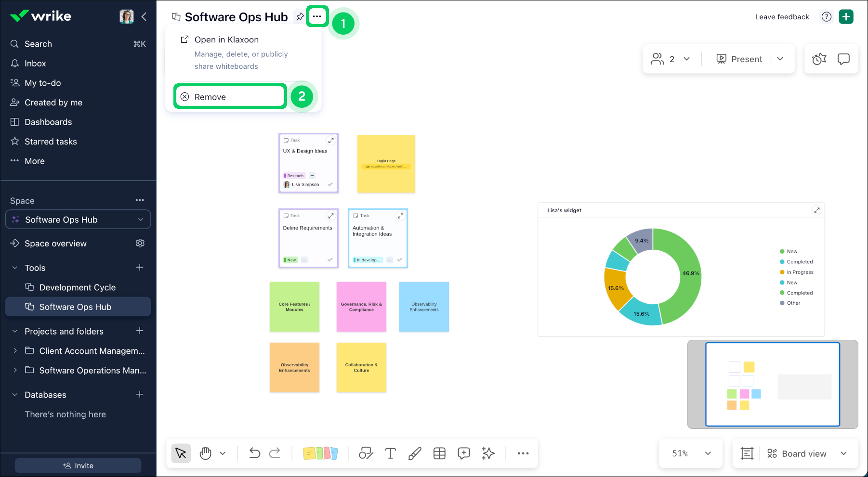Image resolution: width=868 pixels, height=477 pixels.
Task: Add a comment with the bottom toolbar
Action: pos(464,453)
